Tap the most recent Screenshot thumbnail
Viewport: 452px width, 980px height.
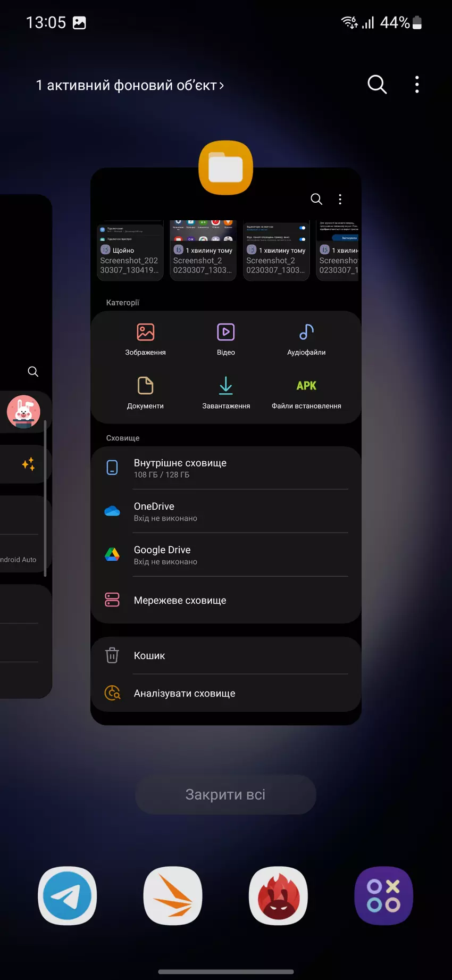pyautogui.click(x=130, y=251)
